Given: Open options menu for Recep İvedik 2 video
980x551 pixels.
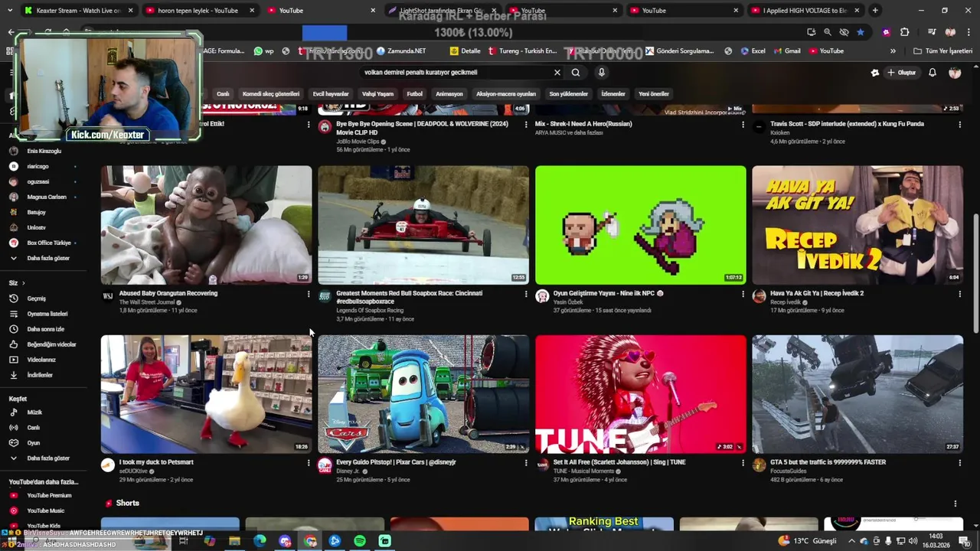Looking at the screenshot, I should coord(959,294).
